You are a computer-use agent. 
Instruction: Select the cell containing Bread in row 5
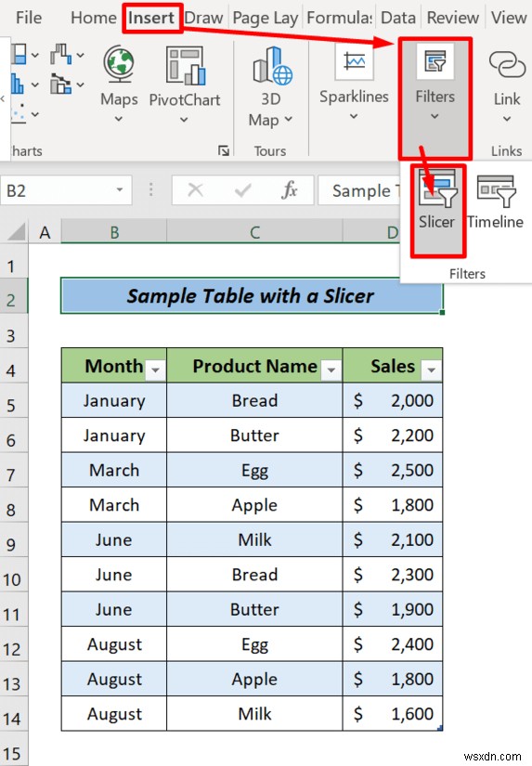click(254, 400)
